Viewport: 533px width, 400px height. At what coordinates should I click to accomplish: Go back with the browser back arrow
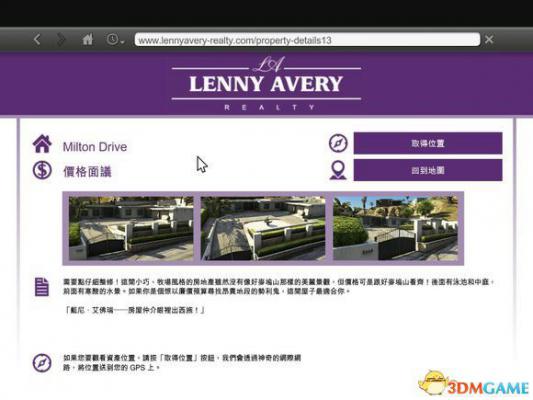click(x=37, y=39)
